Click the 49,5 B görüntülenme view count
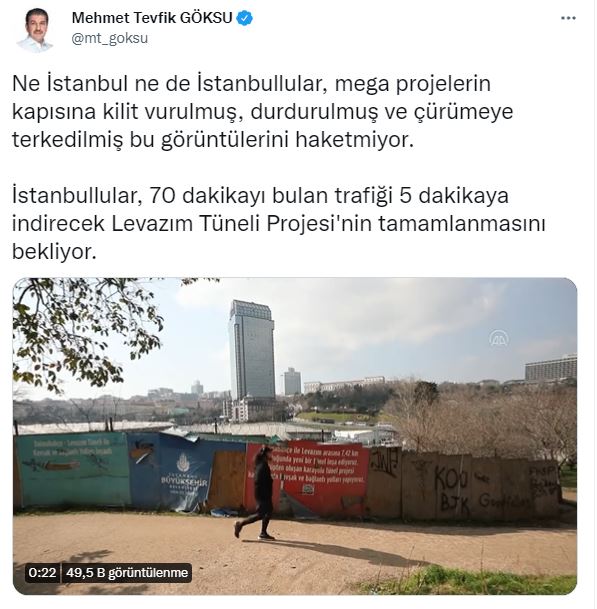The image size is (597, 609). pyautogui.click(x=127, y=572)
